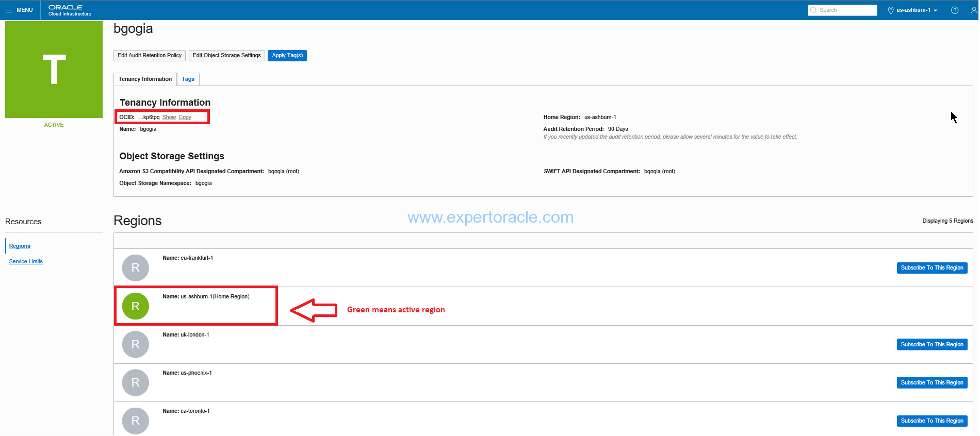Click the green tenancy T tile
980x436 pixels.
(x=54, y=70)
